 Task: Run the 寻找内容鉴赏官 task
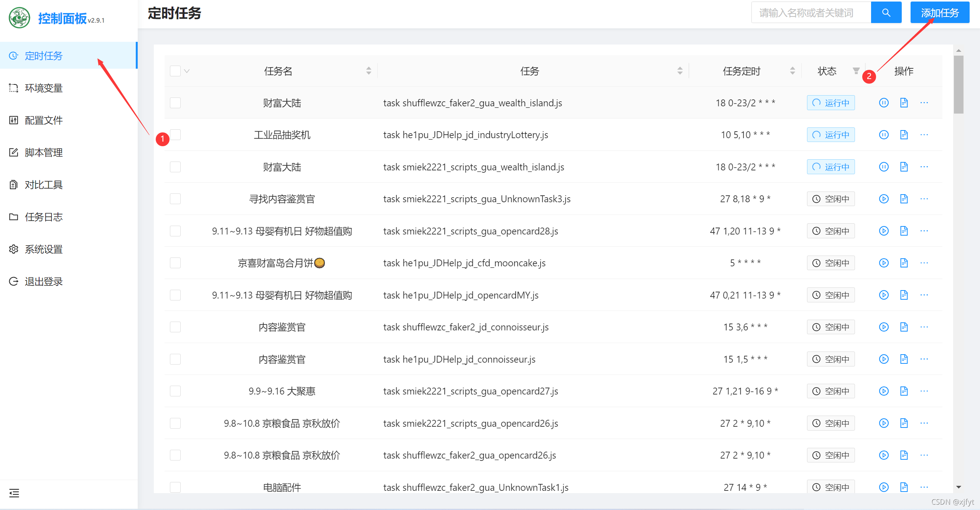click(x=883, y=198)
